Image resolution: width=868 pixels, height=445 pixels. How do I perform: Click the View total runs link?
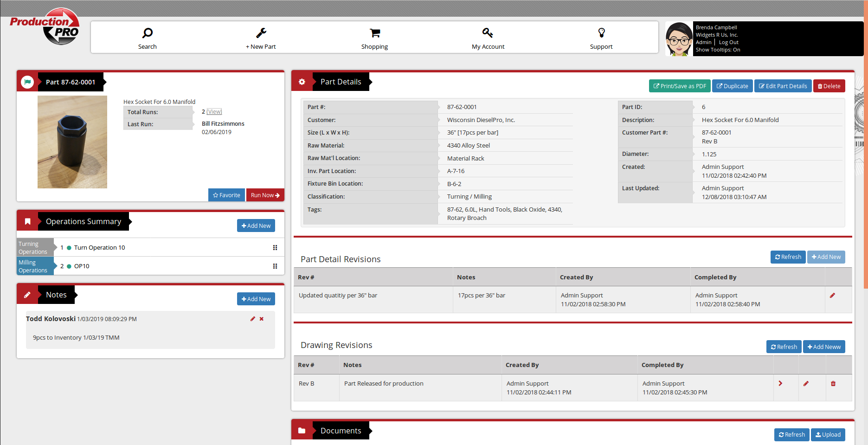(214, 112)
